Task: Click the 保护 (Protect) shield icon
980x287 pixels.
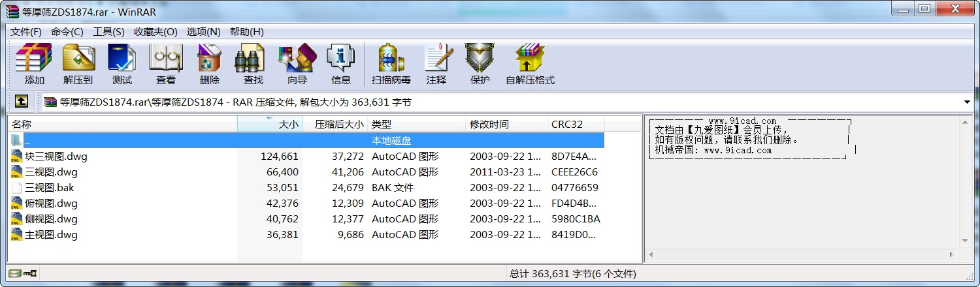Action: (x=480, y=64)
